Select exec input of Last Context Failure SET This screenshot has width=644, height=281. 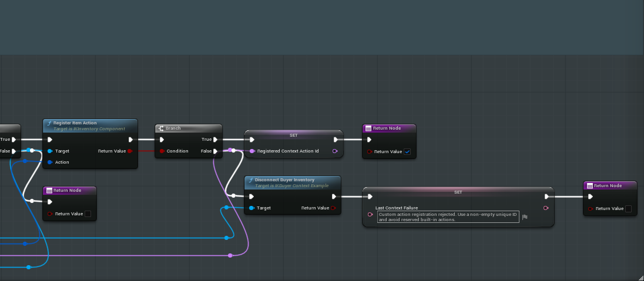pyautogui.click(x=370, y=197)
